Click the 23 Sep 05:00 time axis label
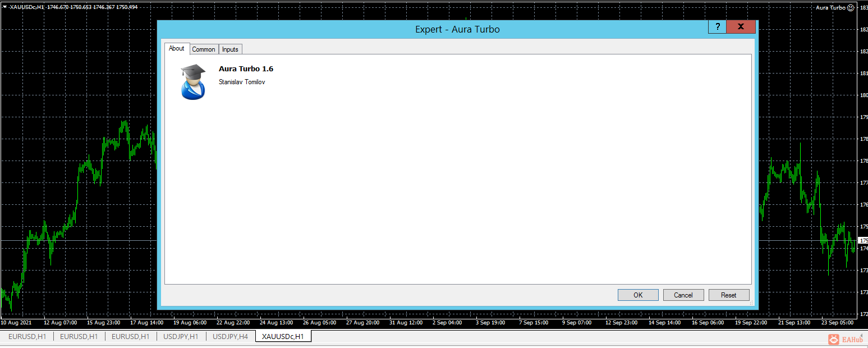The height and width of the screenshot is (348, 868). [x=837, y=323]
